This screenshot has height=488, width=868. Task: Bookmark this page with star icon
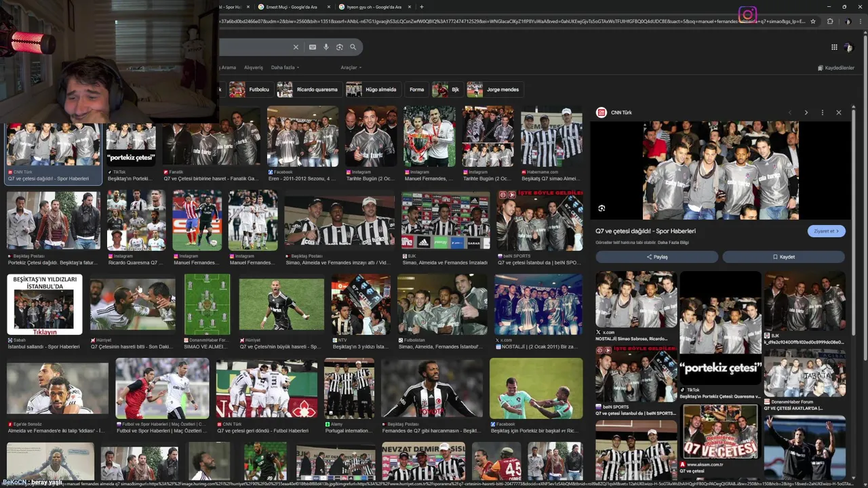tap(813, 21)
